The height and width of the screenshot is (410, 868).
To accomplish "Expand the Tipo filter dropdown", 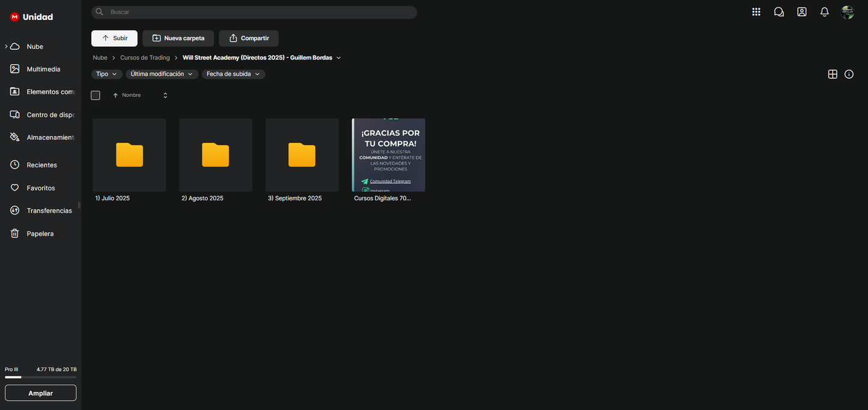I will tap(106, 74).
